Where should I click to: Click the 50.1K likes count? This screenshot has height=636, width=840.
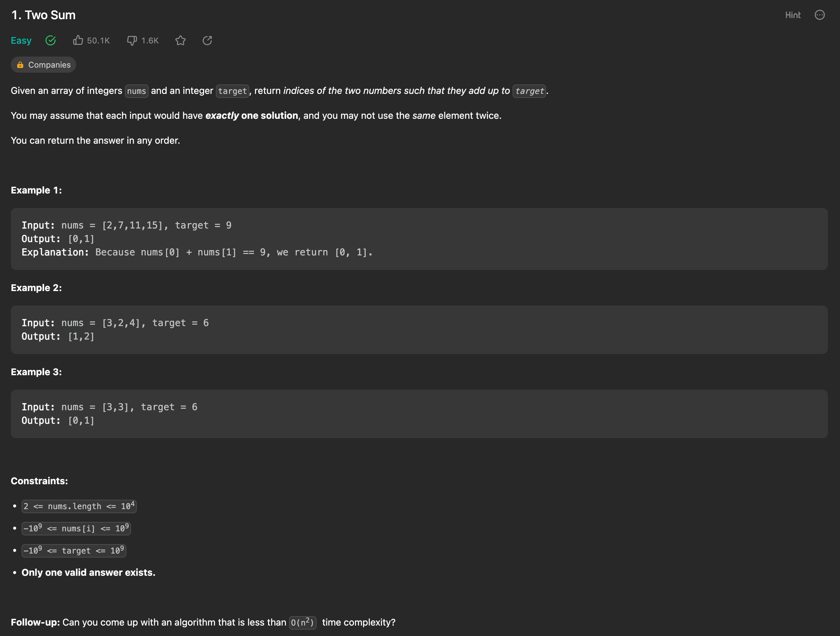(x=98, y=40)
